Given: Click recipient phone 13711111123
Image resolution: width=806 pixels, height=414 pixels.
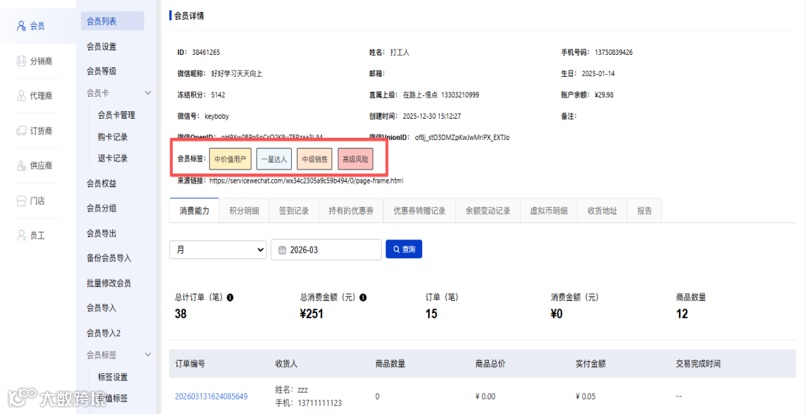Looking at the screenshot, I should [x=318, y=403].
